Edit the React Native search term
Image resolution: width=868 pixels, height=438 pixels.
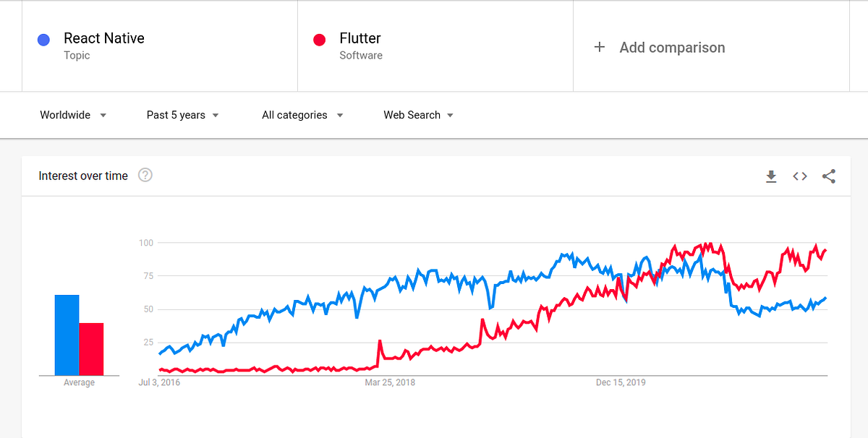[104, 38]
